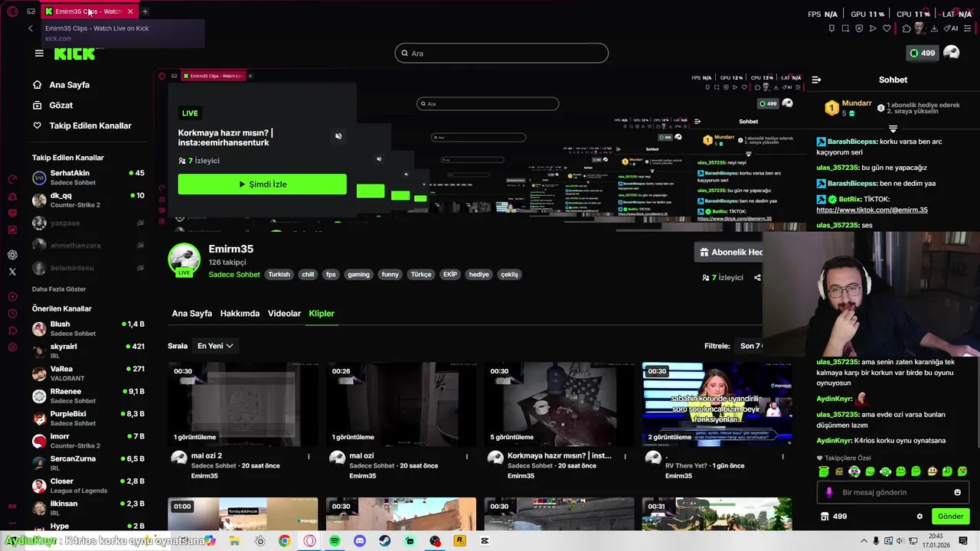Image resolution: width=980 pixels, height=551 pixels.
Task: Click the gaming tag
Action: [358, 274]
